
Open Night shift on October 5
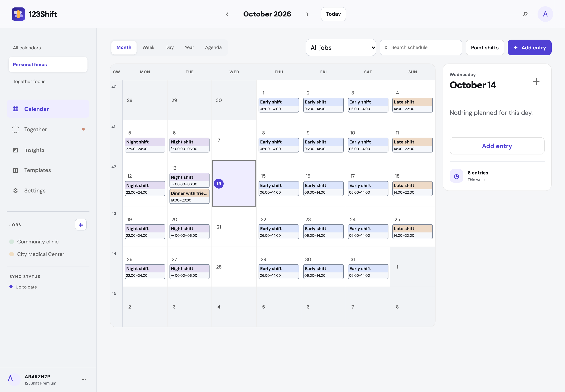(x=145, y=145)
